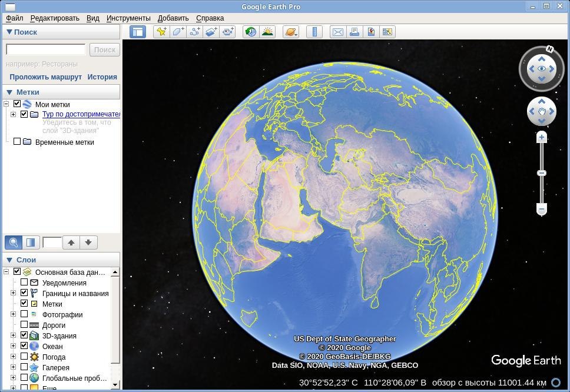Enable Фотографии layer checkbox
This screenshot has width=570, height=392.
point(24,314)
